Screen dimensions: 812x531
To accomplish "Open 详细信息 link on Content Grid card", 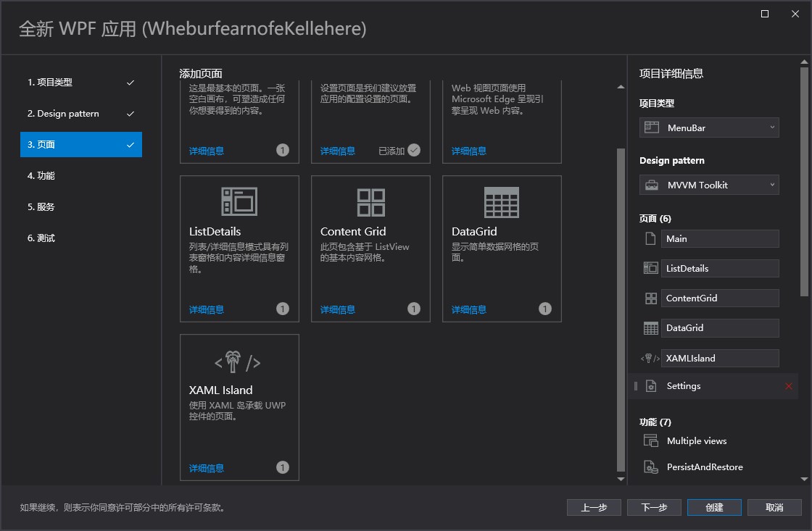I will [x=338, y=309].
